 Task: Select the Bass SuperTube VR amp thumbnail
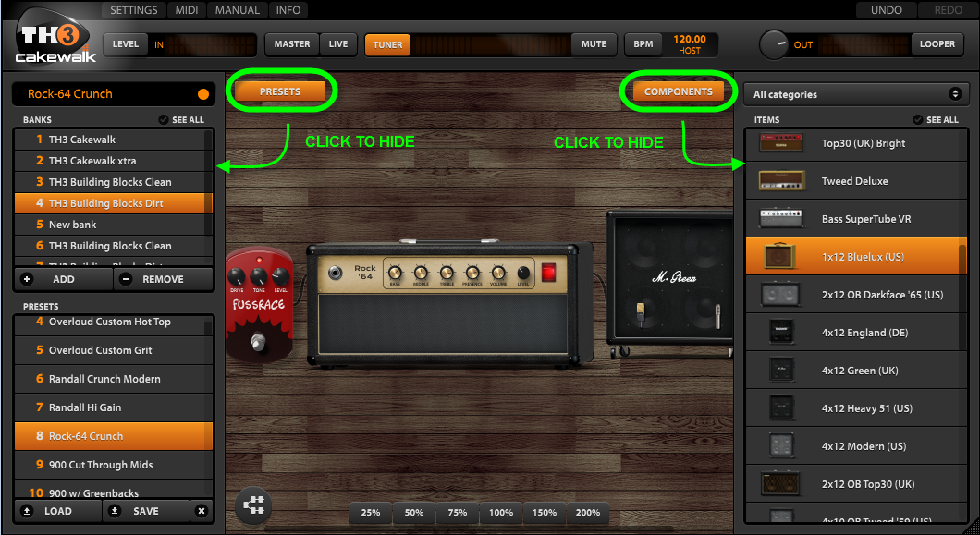pos(781,219)
